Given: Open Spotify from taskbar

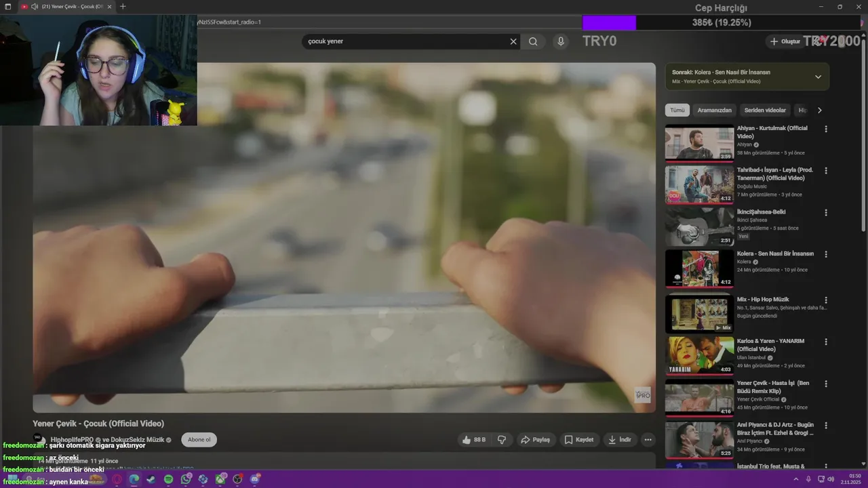Looking at the screenshot, I should [168, 479].
